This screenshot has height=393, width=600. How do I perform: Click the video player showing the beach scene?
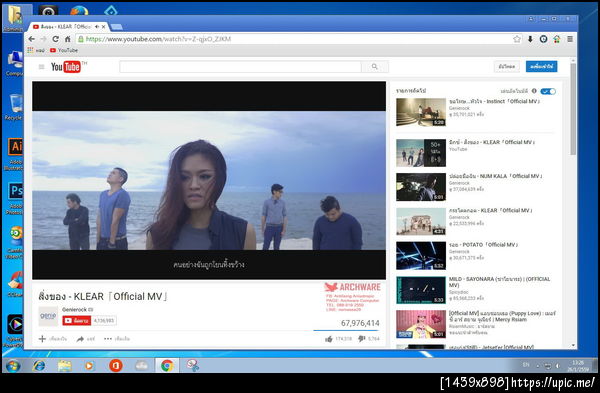pos(209,180)
